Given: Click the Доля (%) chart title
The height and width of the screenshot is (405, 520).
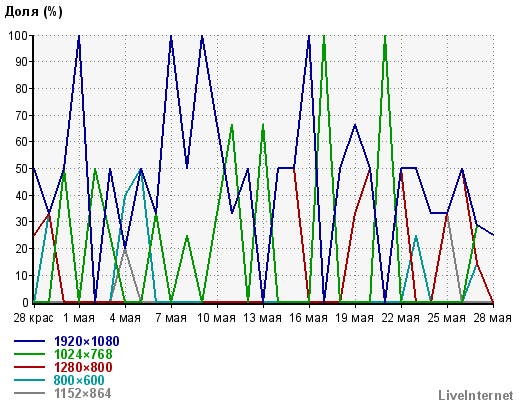Looking at the screenshot, I should pyautogui.click(x=34, y=12).
